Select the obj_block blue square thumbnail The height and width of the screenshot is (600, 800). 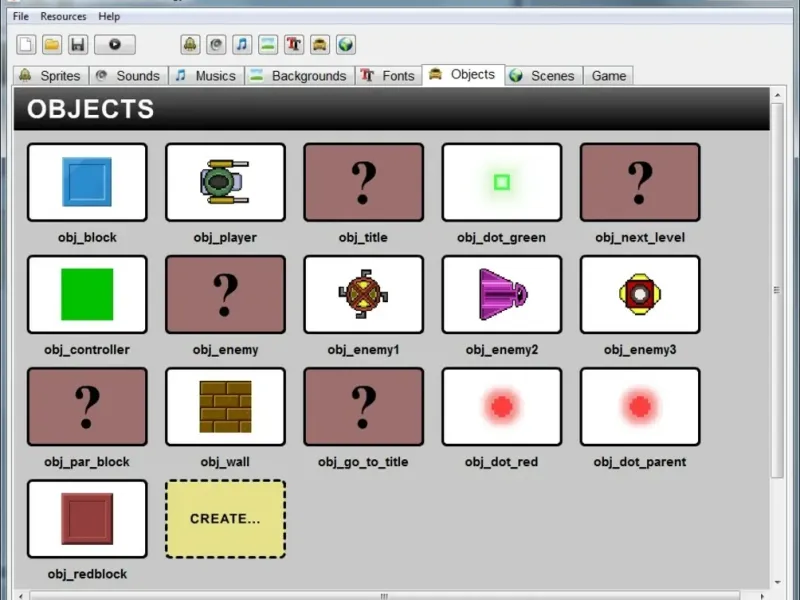tap(87, 182)
